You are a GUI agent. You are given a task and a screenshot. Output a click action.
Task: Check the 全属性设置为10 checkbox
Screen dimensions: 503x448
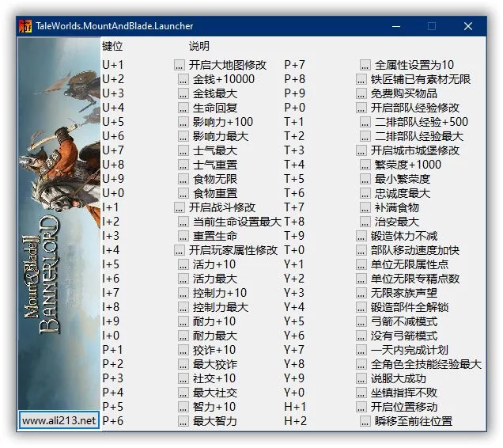click(365, 65)
